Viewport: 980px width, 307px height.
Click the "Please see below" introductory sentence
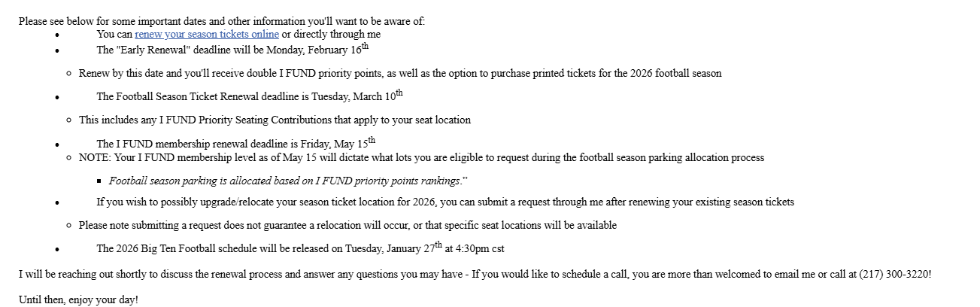221,21
